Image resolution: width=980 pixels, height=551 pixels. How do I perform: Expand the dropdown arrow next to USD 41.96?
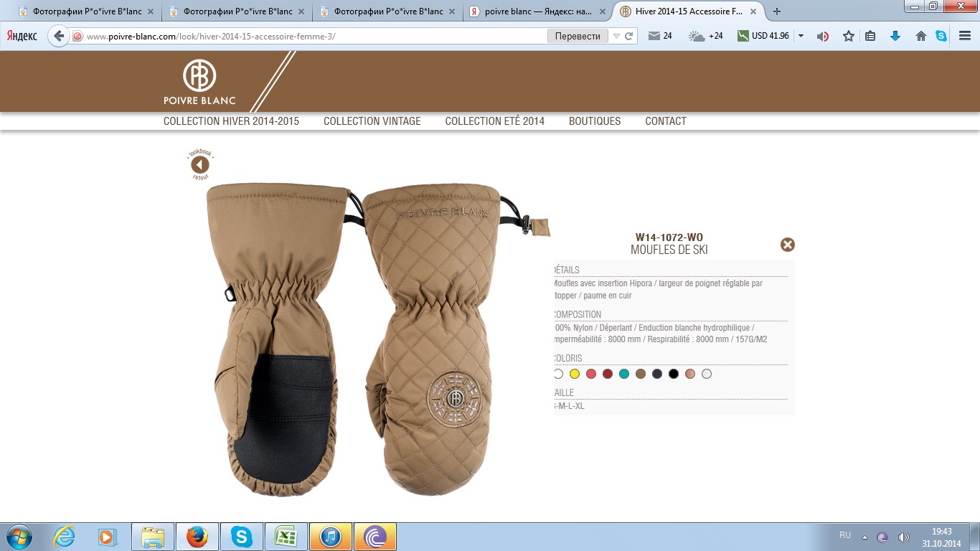click(x=801, y=36)
